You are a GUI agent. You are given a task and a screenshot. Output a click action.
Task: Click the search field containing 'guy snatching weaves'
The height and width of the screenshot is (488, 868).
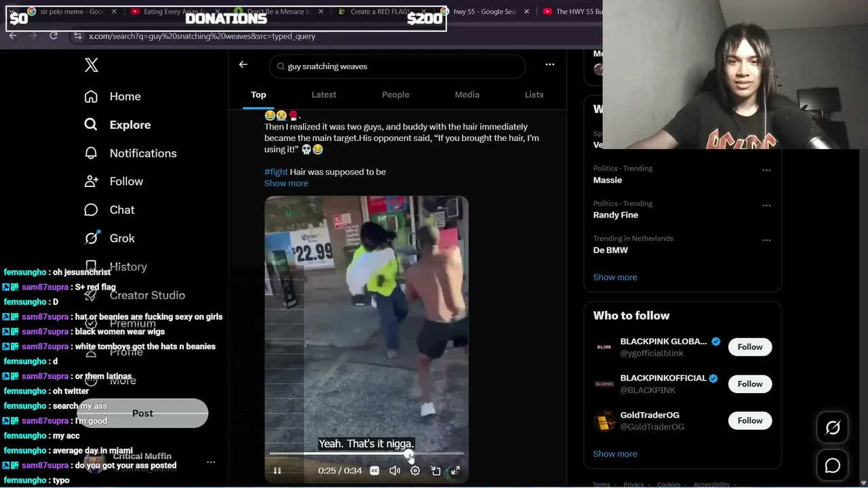[x=397, y=66]
